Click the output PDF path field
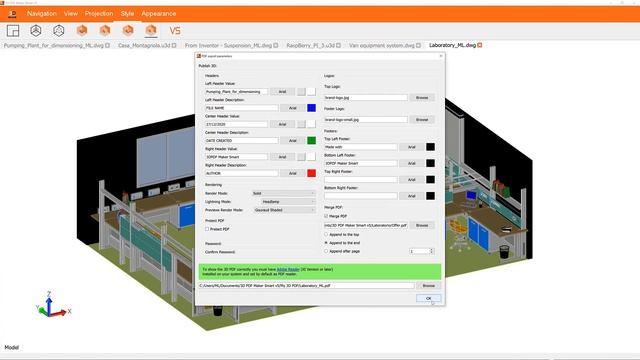Image resolution: width=640 pixels, height=360 pixels. tap(306, 286)
